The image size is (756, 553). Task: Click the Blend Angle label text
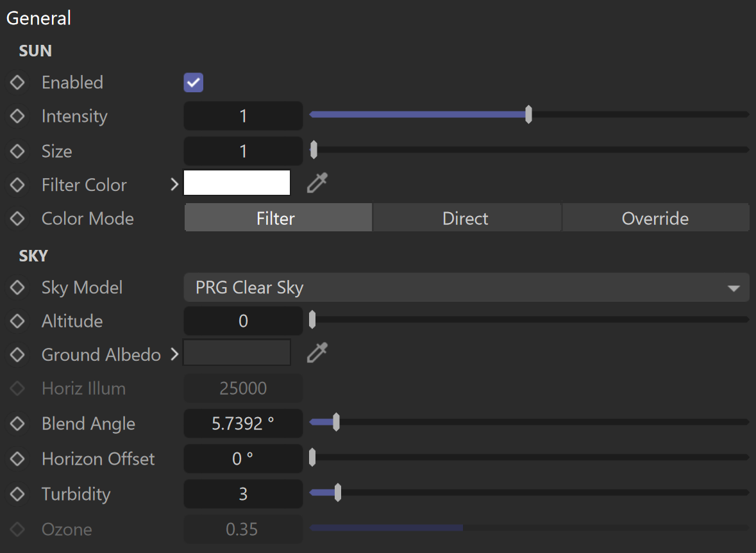pyautogui.click(x=88, y=424)
